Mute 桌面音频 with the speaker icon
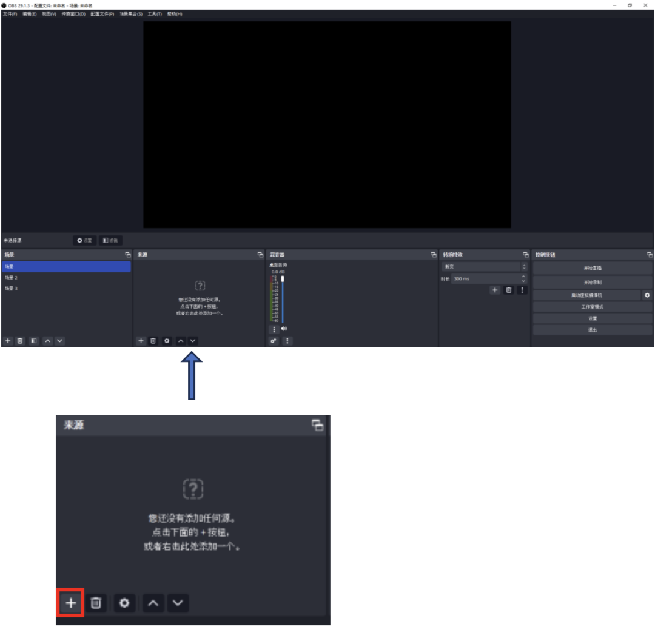655x644 pixels. (x=284, y=329)
